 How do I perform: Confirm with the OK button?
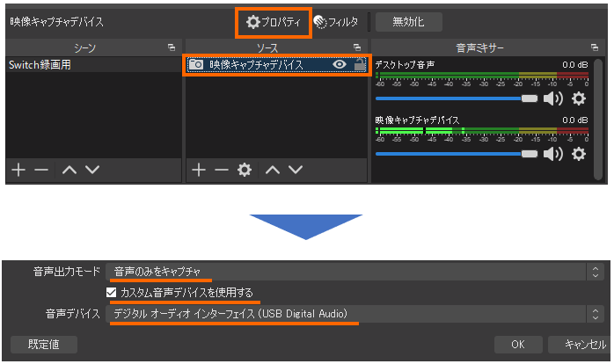tap(518, 345)
